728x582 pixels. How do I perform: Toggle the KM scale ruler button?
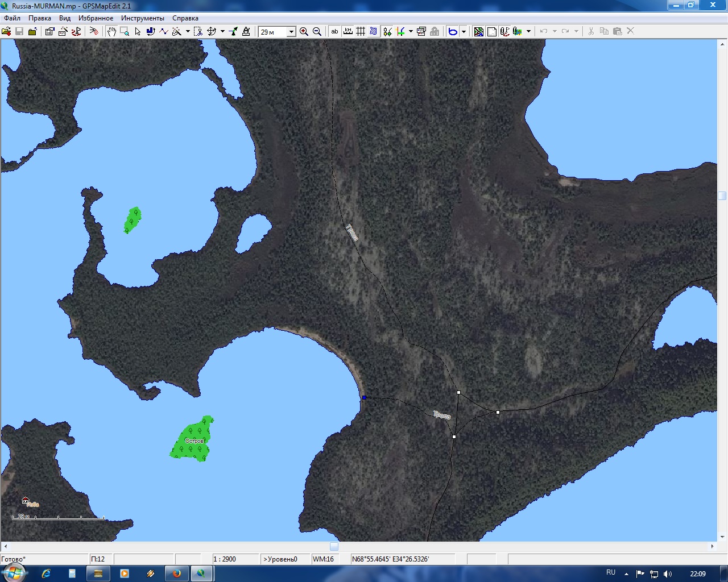[x=348, y=32]
